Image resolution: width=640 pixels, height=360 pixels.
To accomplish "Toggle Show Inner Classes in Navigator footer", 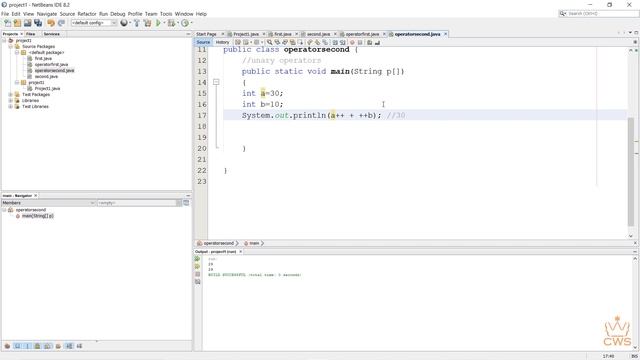I will pos(48,346).
